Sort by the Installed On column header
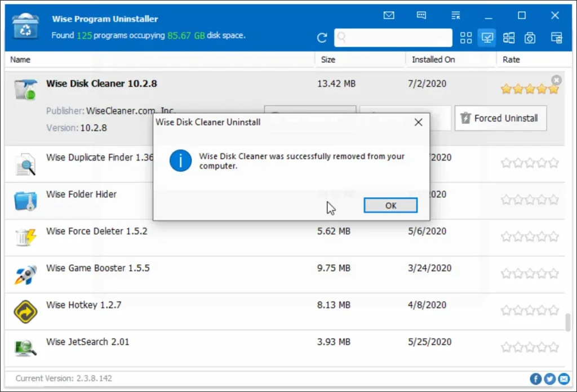Viewport: 577px width, 392px height. click(433, 60)
